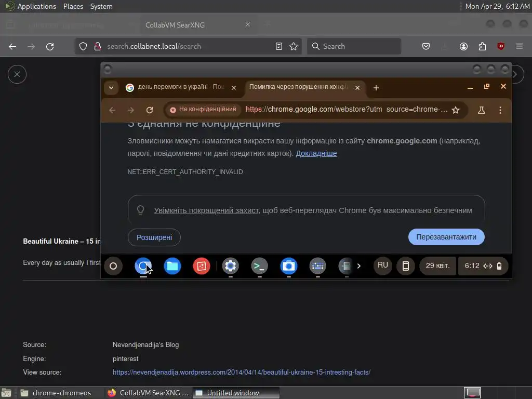Click the NET::ERR_CERT_AUTHORITY_INVALID error code
The image size is (532, 399).
[185, 171]
